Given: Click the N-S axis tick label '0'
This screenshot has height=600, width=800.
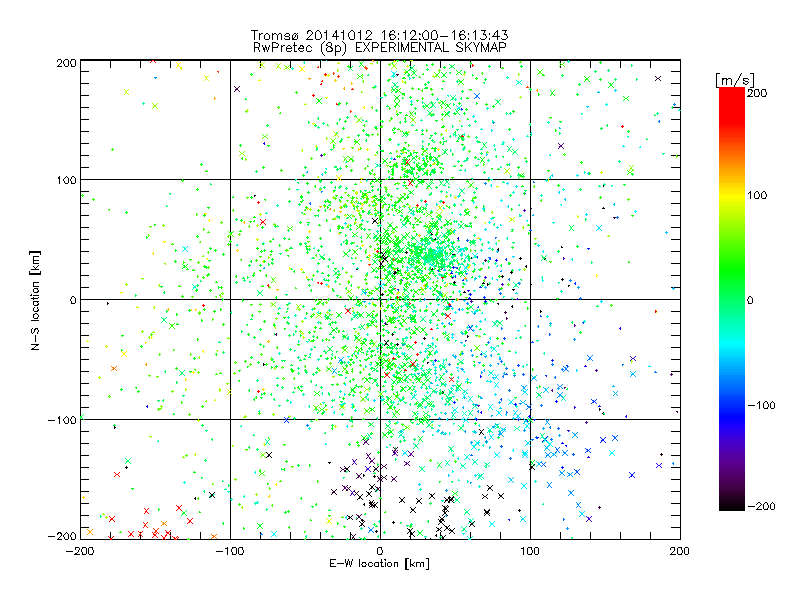Looking at the screenshot, I should click(x=73, y=300).
